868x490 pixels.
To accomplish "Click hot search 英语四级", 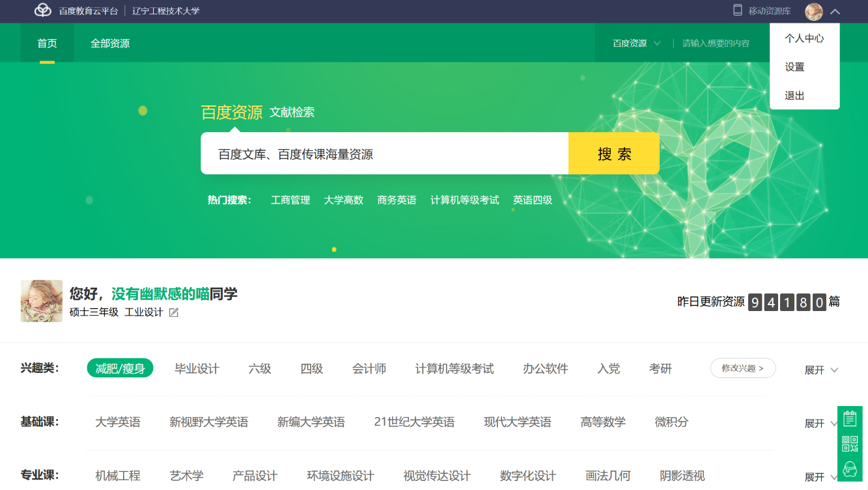I will coord(533,200).
